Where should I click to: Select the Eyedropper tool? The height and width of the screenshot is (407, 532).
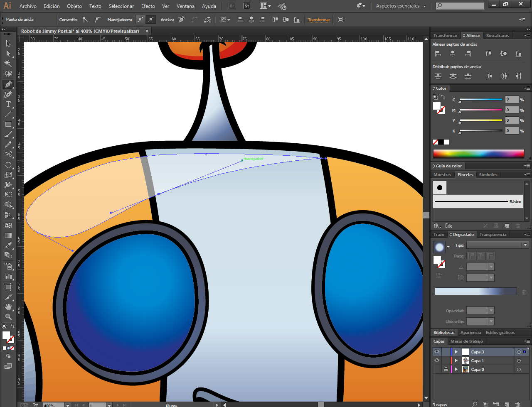(x=8, y=245)
